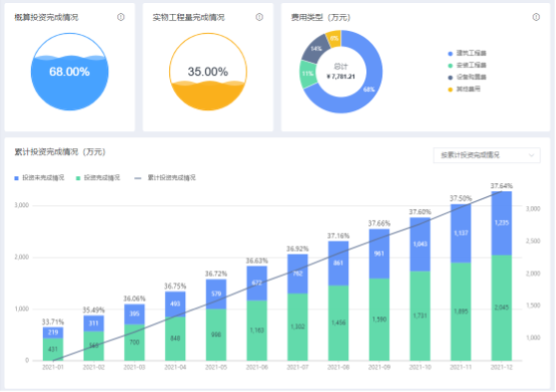This screenshot has height=392, width=556.
Task: Click green 1,163 segment of 2021-06 bar
Action: [257, 331]
